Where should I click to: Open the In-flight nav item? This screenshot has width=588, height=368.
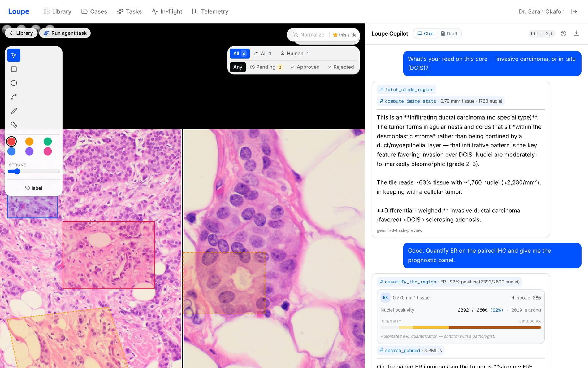coord(167,11)
